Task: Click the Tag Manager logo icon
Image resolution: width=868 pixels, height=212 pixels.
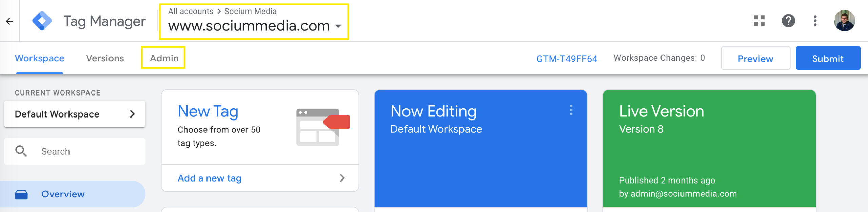Action: pyautogui.click(x=42, y=21)
